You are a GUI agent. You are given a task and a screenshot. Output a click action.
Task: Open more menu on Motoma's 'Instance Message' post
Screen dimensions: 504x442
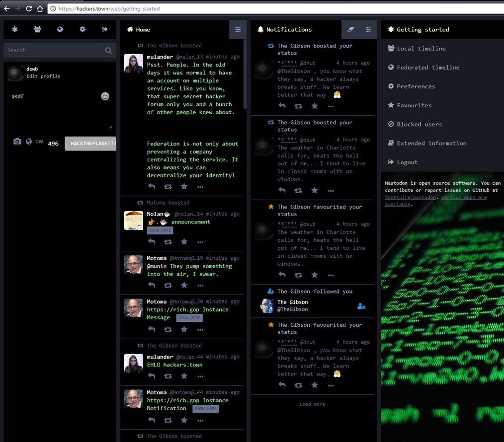click(200, 330)
